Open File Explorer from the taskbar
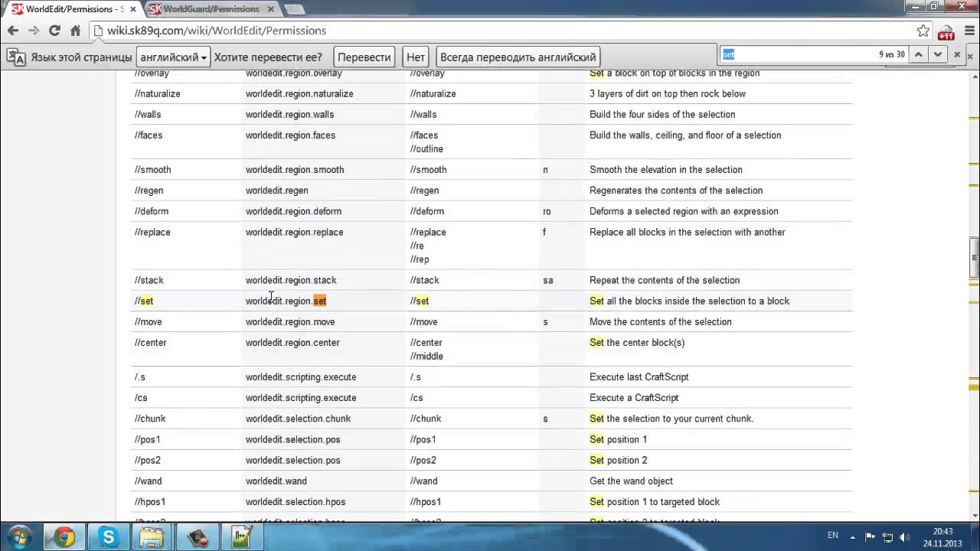 click(x=152, y=537)
